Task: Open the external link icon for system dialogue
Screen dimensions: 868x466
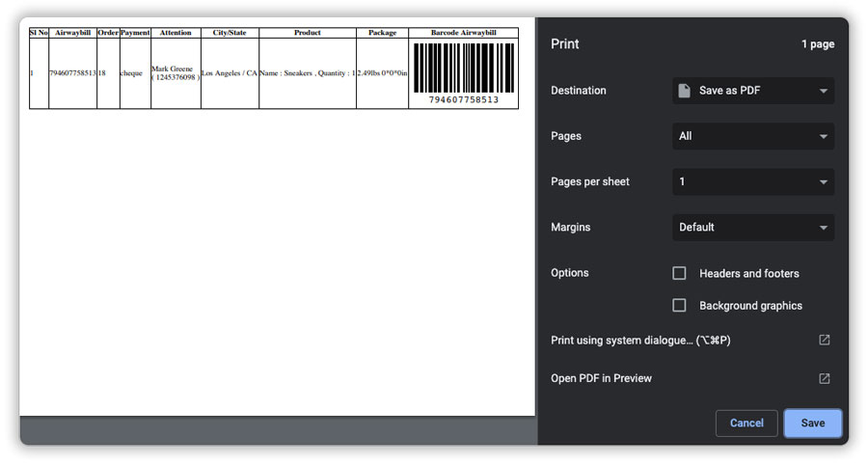Action: pyautogui.click(x=825, y=340)
